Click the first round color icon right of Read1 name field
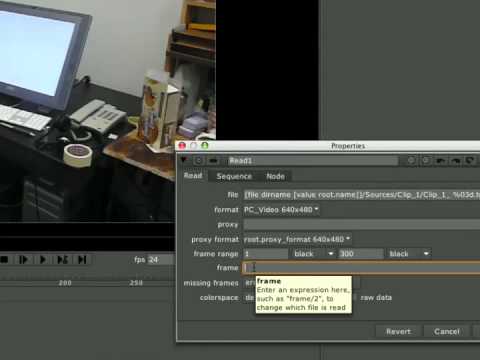Image resolution: width=480 pixels, height=360 pixels. [x=411, y=161]
